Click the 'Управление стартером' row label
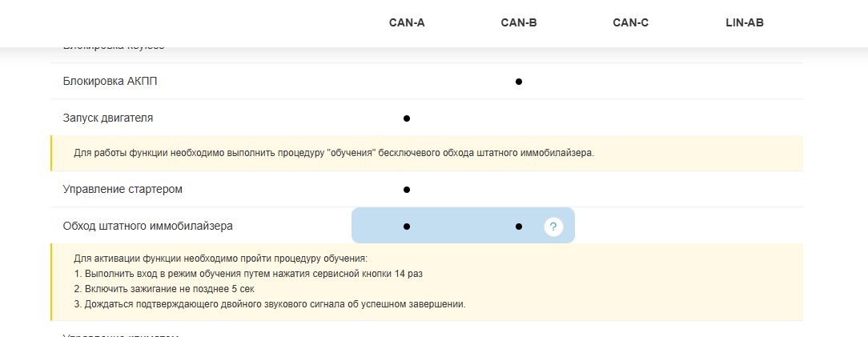868x337 pixels. click(123, 190)
